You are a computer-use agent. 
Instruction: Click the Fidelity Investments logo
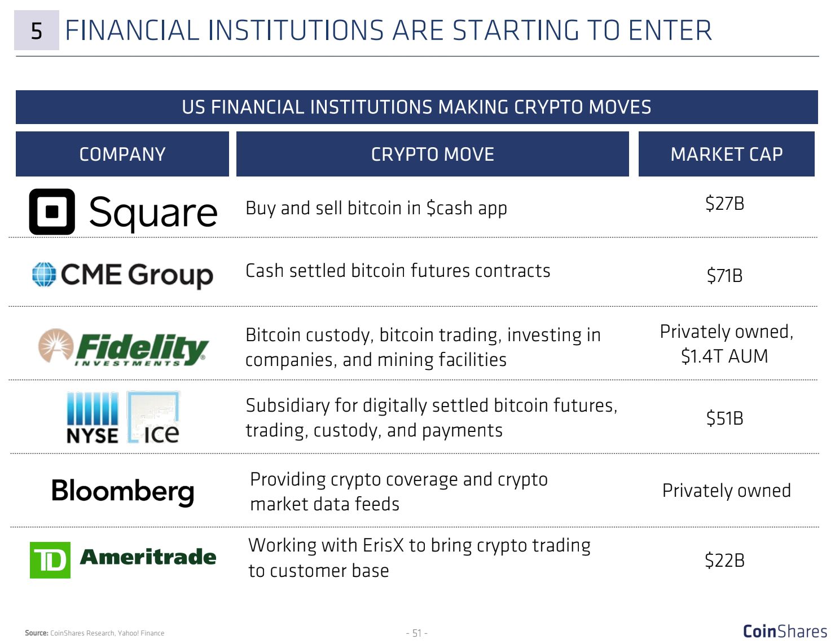coord(123,347)
